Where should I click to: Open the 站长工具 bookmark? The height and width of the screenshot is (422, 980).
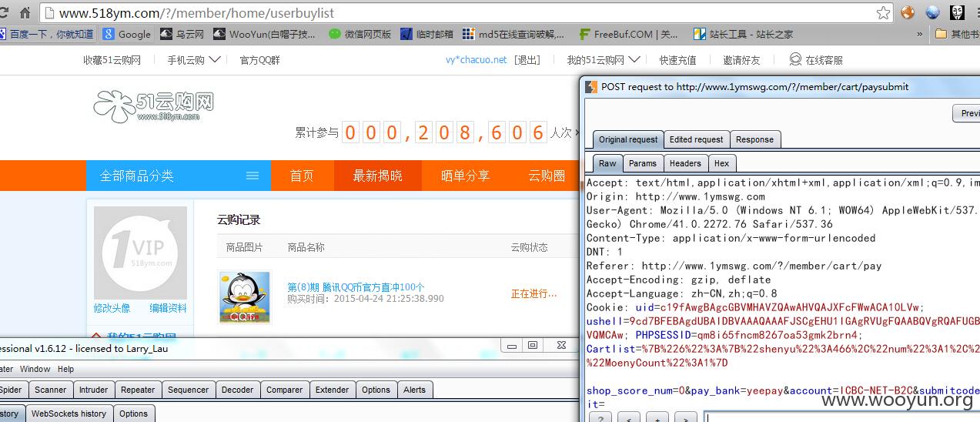click(743, 34)
